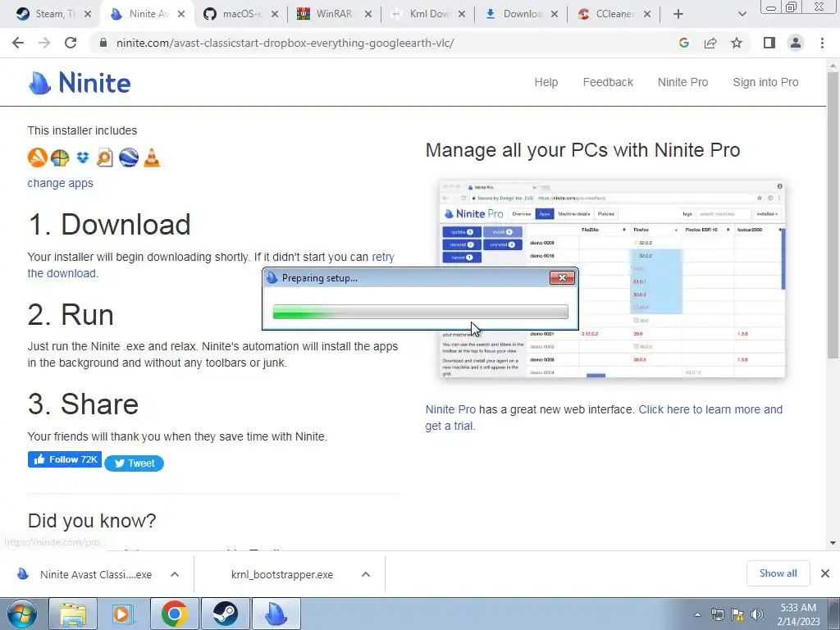Open the krnl_bootstrapper.exe download item
Image resolution: width=840 pixels, height=630 pixels.
281,574
